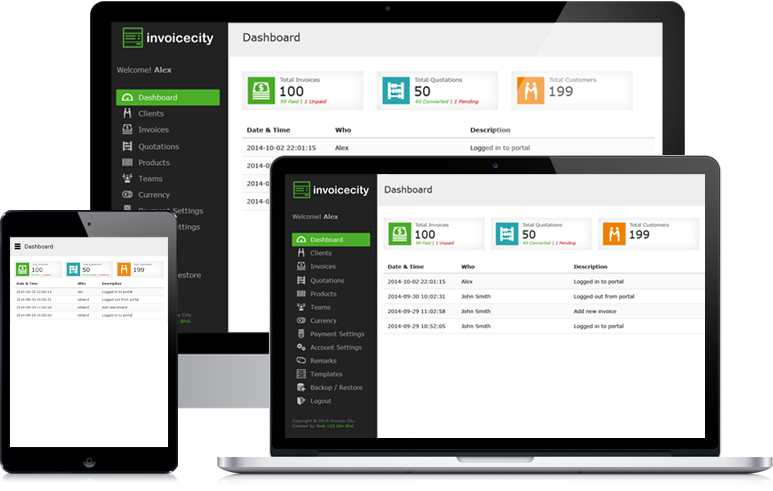The width and height of the screenshot is (773, 491).
Task: Click 'Add new invoice' description on laptop
Action: click(x=595, y=311)
